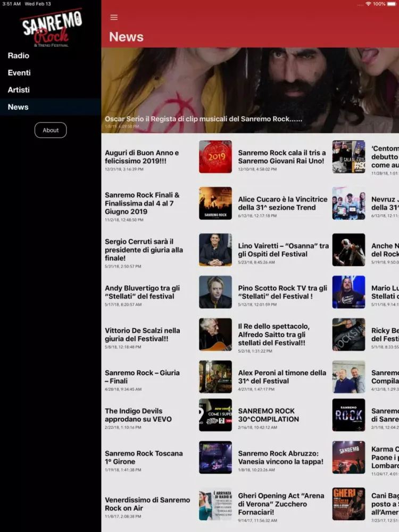Read 'Auguri di Buon Anno' article
399x532 pixels.
pos(142,157)
